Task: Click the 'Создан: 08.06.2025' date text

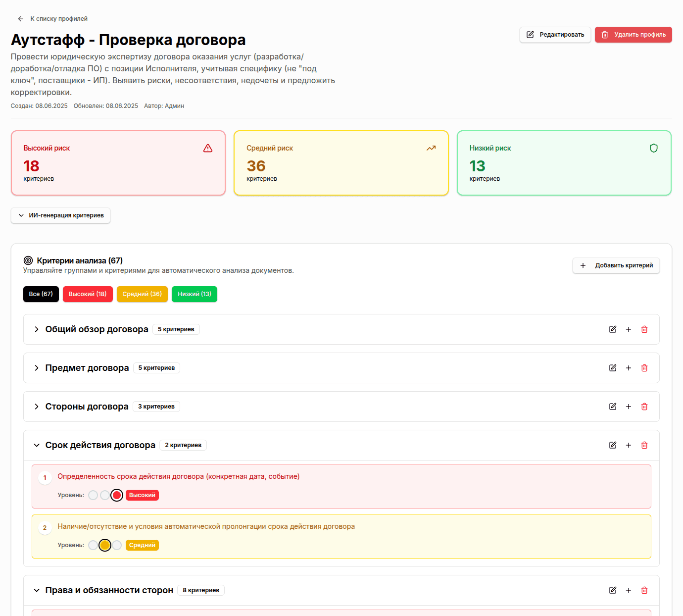Action: pyautogui.click(x=39, y=106)
